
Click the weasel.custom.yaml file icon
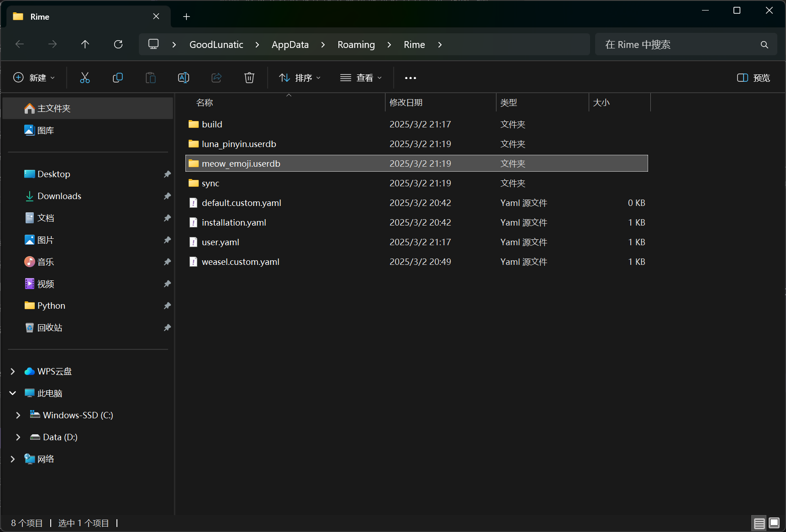194,262
